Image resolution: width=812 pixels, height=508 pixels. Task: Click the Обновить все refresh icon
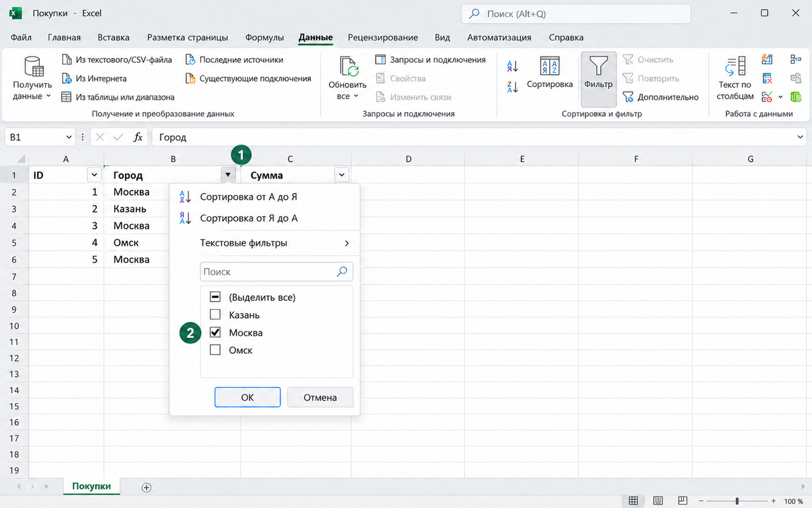coord(348,67)
